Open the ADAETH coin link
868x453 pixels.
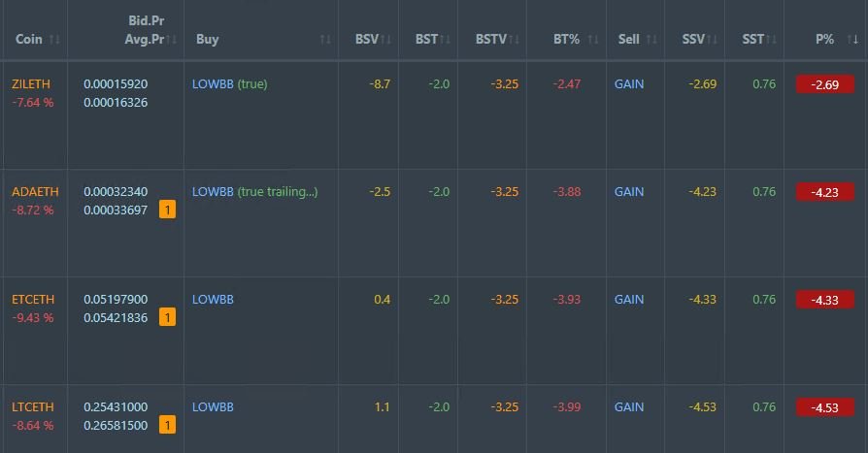coord(35,192)
